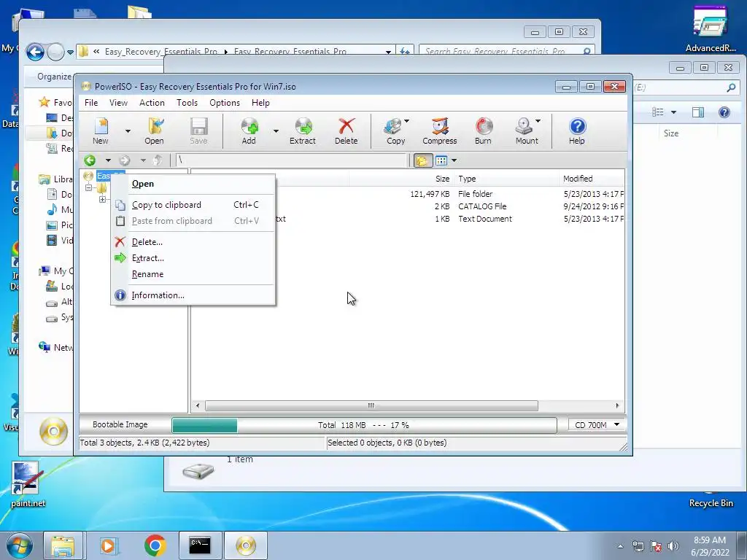Image resolution: width=747 pixels, height=560 pixels.
Task: Click Explorer window back arrow button
Action: 35,52
